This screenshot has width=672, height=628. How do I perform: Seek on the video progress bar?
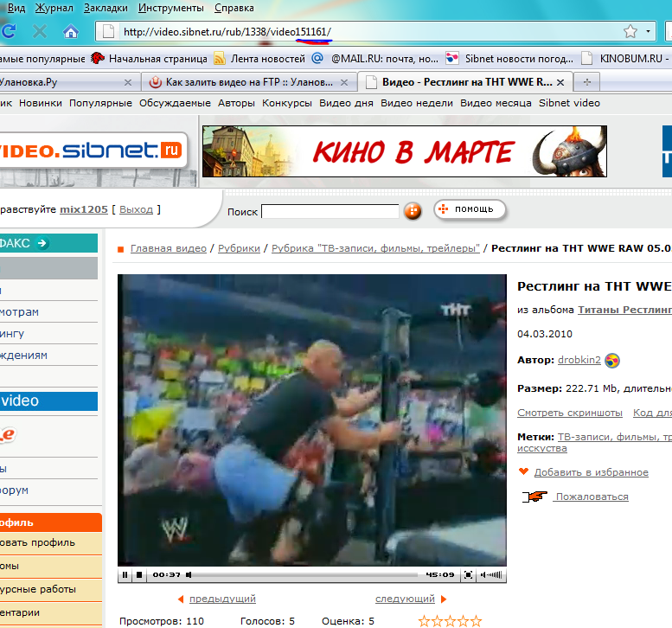[302, 575]
